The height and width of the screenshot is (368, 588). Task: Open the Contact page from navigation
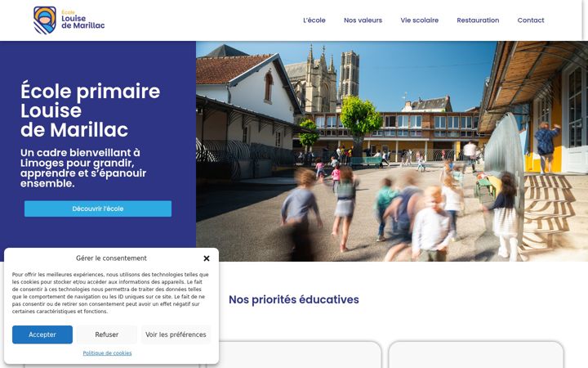click(x=531, y=20)
